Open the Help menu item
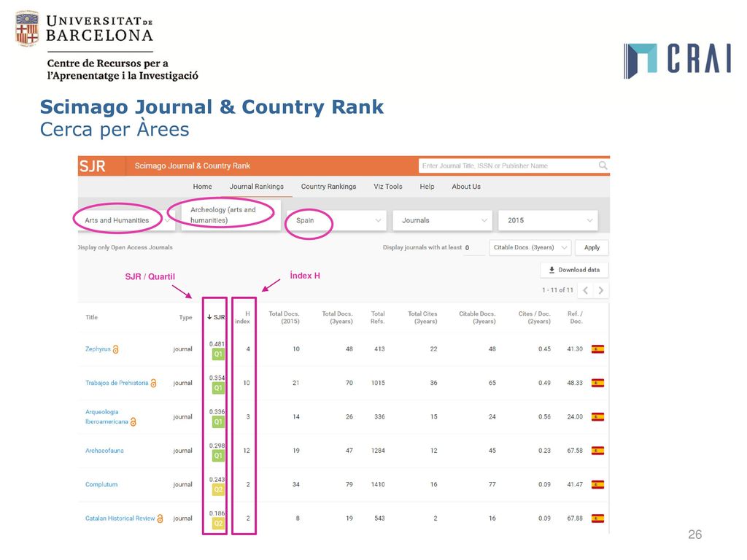 coord(427,187)
